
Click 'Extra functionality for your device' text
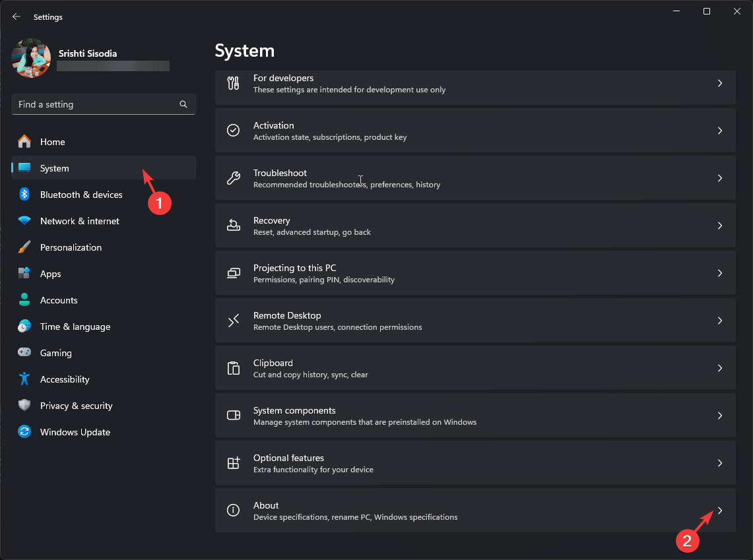click(x=313, y=470)
